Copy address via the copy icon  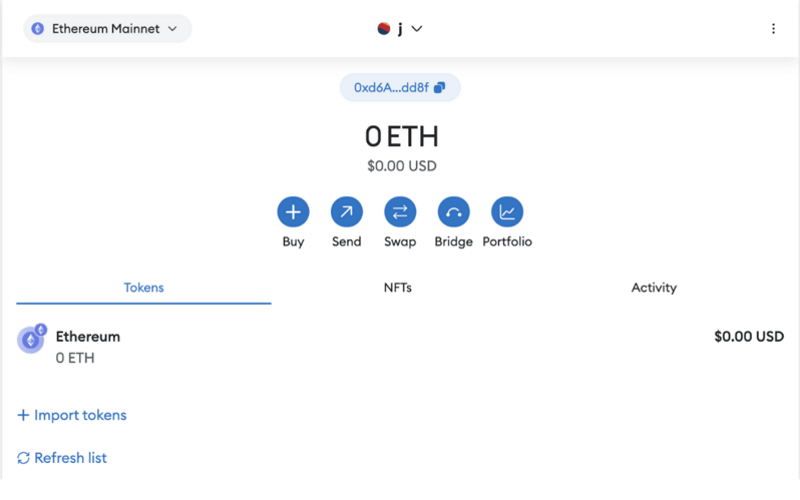439,88
